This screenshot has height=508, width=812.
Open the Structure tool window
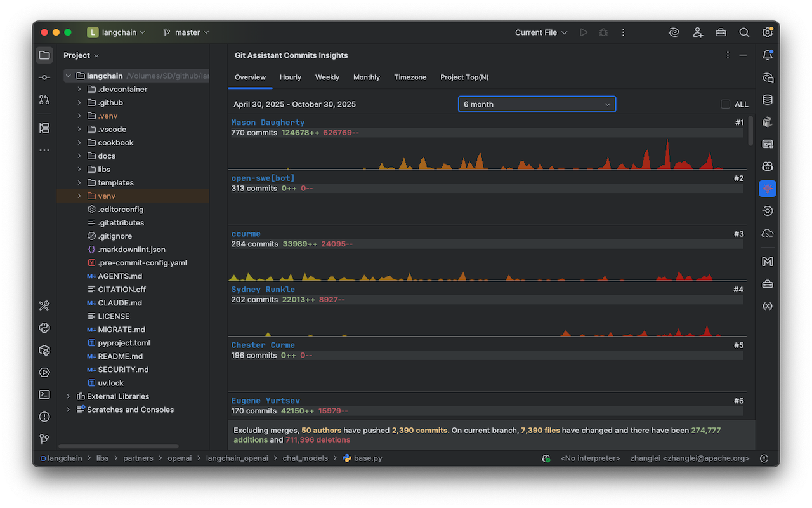[x=44, y=128]
